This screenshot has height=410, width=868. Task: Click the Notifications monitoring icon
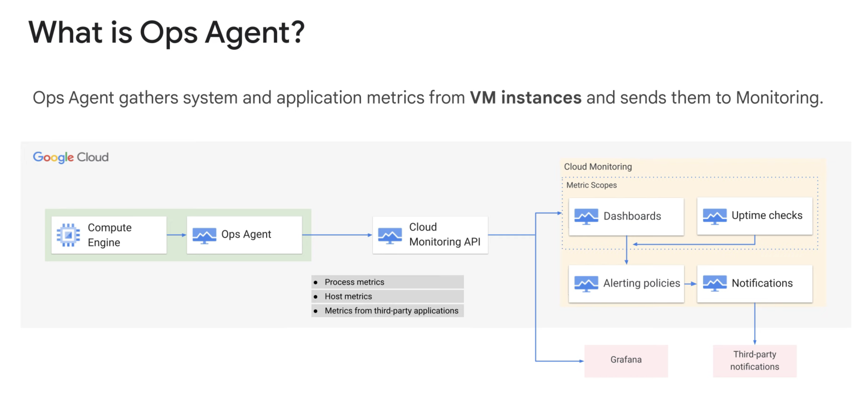pos(715,284)
